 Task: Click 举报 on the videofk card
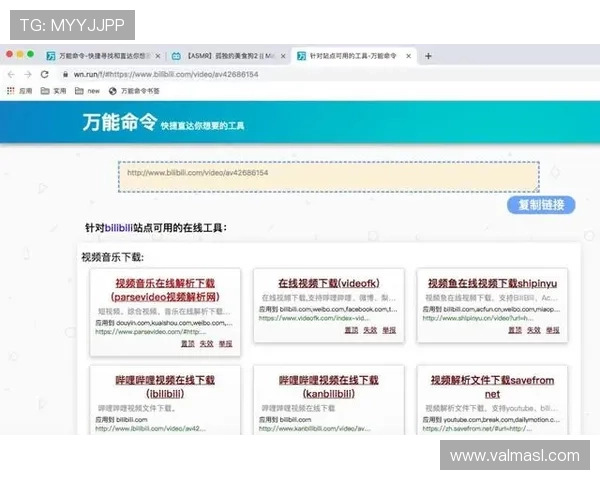click(x=389, y=330)
